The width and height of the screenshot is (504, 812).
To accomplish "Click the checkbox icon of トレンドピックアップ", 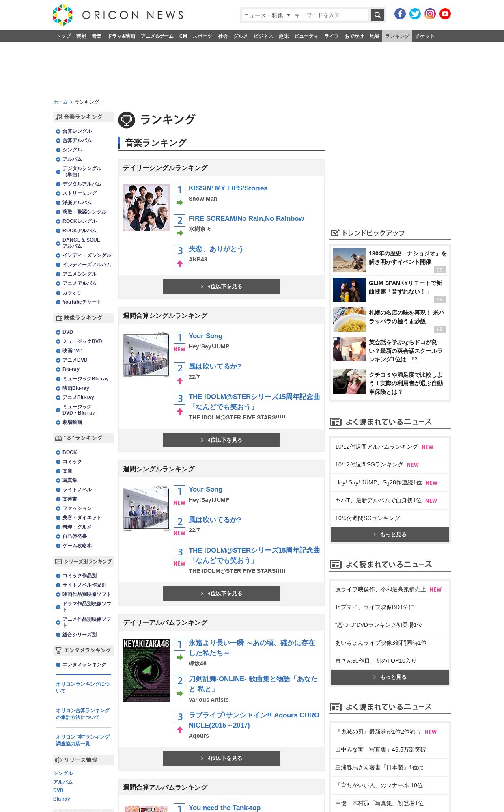I will pos(335,233).
